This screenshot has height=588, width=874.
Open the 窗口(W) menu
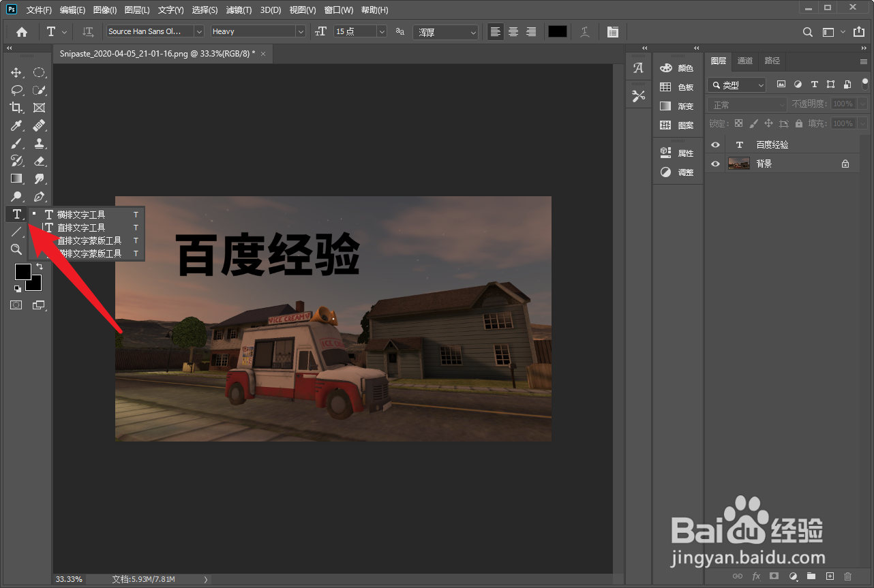(x=339, y=10)
